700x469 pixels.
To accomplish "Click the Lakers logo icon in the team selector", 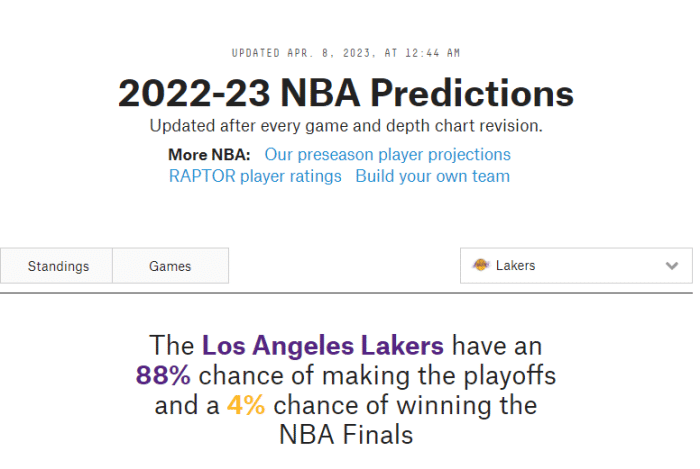I will 481,266.
